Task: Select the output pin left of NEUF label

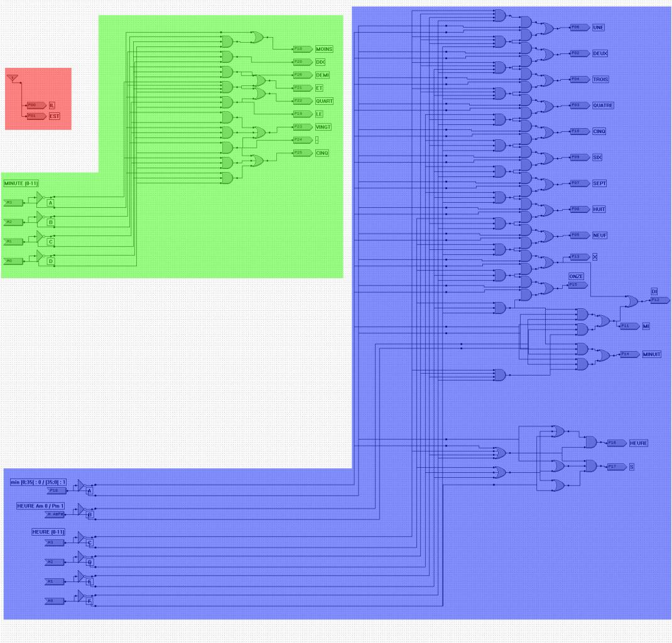Action: (x=580, y=235)
